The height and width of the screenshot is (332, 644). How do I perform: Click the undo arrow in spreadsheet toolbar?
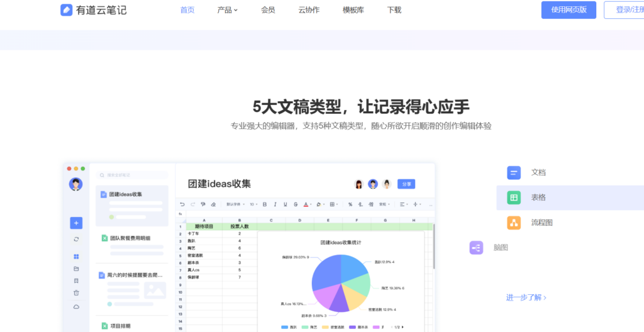pos(182,204)
